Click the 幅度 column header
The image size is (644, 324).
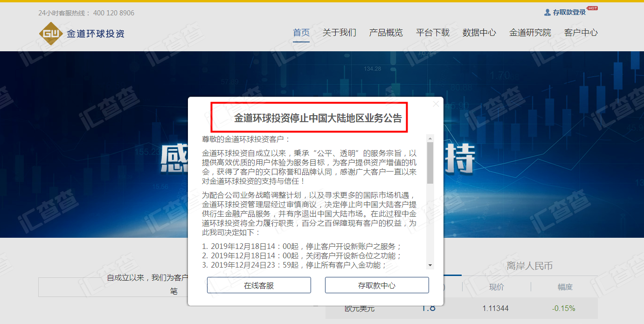(565, 287)
